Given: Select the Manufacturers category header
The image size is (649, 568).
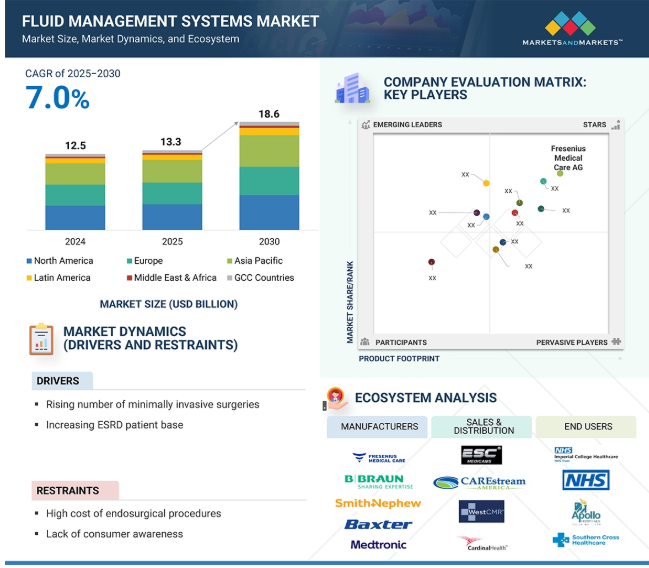Looking at the screenshot, I should click(379, 427).
